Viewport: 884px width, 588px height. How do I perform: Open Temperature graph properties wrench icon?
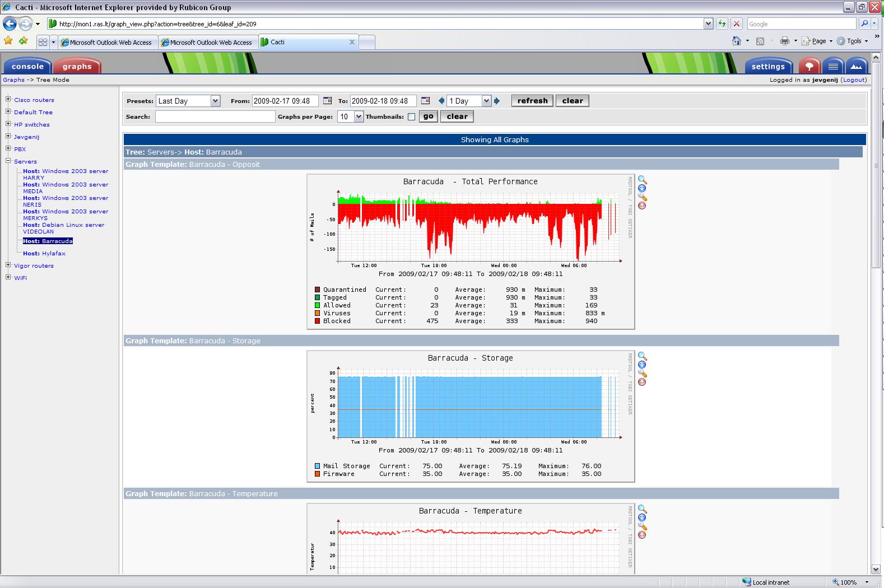[x=643, y=526]
